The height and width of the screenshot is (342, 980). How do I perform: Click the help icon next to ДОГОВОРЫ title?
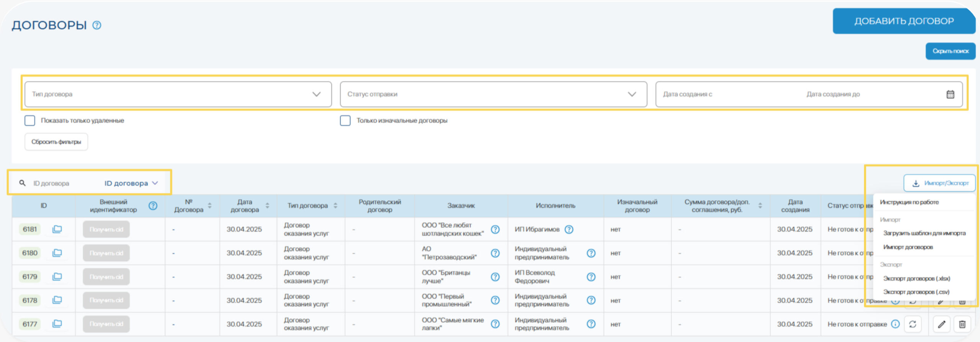pos(97,25)
